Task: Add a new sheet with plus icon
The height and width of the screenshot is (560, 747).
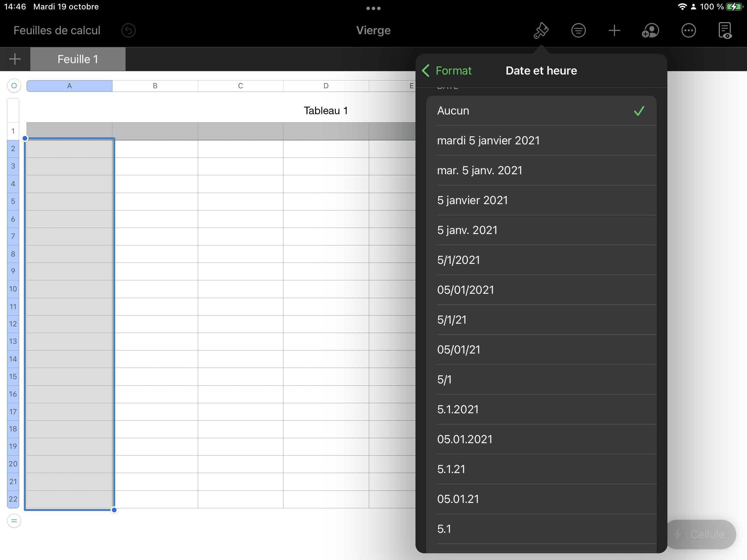Action: 15,59
